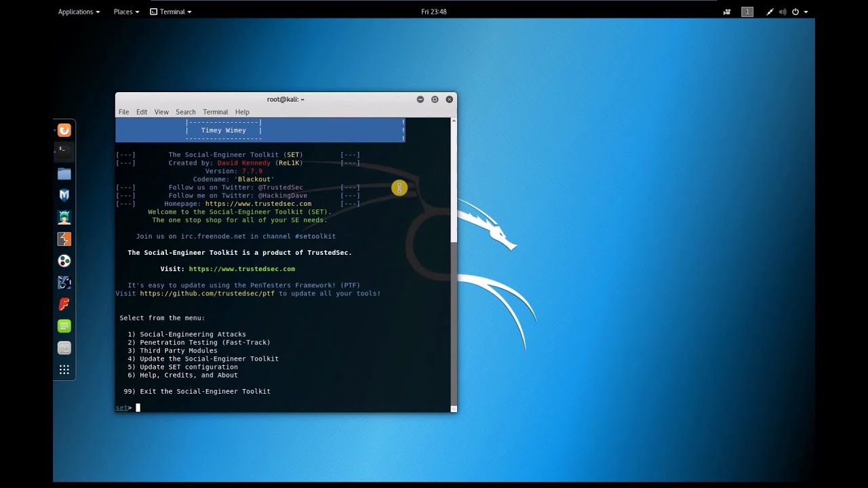This screenshot has width=868, height=488.
Task: Minimize the root@kali terminal window
Action: point(420,99)
